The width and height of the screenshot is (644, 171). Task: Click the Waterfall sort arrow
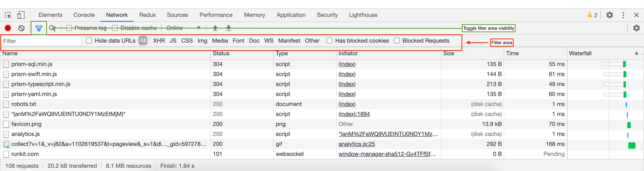[x=636, y=53]
